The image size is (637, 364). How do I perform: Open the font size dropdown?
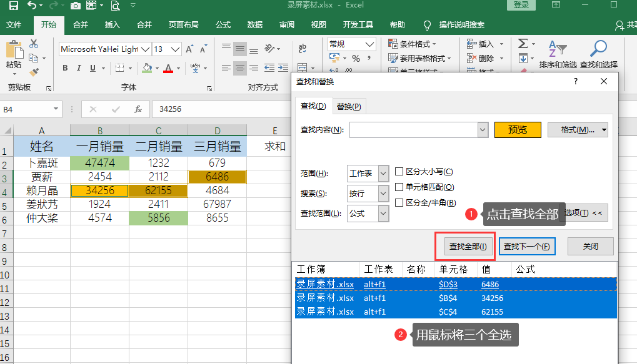point(175,49)
